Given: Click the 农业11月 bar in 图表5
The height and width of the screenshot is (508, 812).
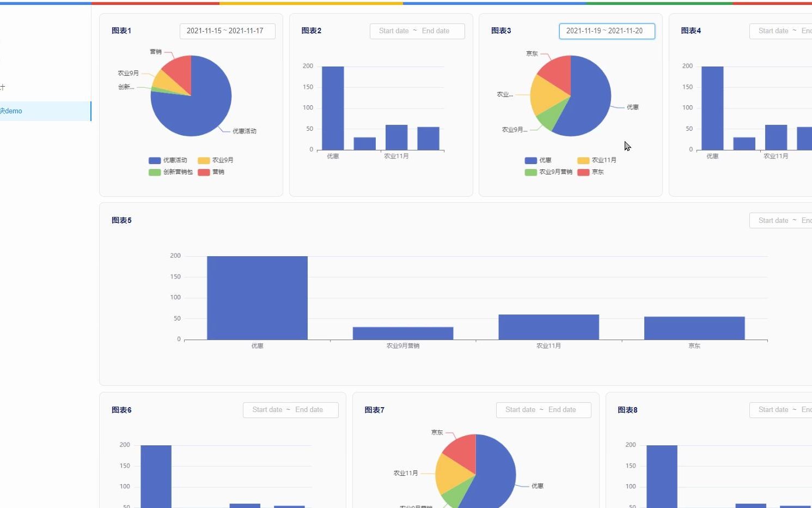Looking at the screenshot, I should (548, 327).
